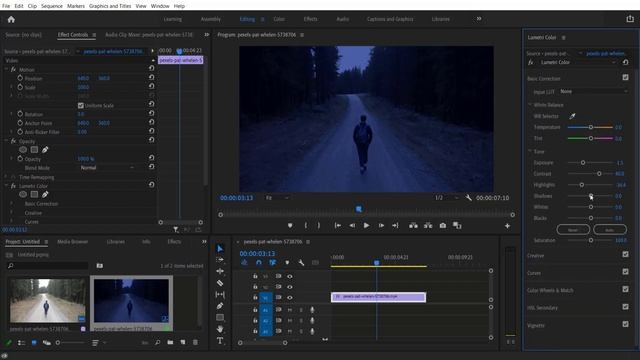Open Program monitor settings wrench

coord(469,198)
